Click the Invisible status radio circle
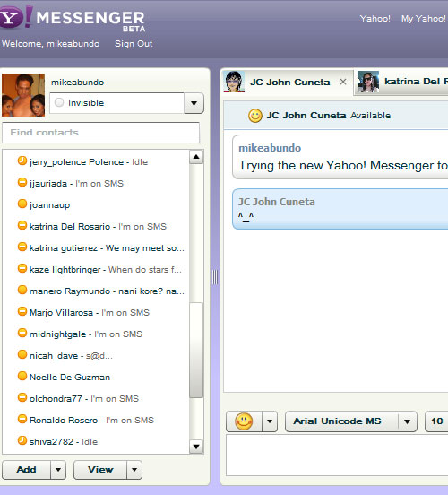The width and height of the screenshot is (448, 495). (x=59, y=102)
